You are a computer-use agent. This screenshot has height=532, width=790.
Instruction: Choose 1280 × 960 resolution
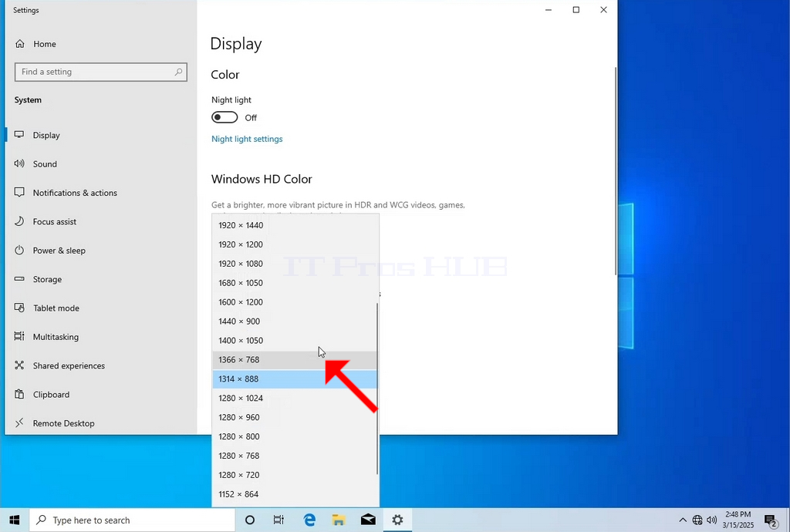pyautogui.click(x=295, y=417)
